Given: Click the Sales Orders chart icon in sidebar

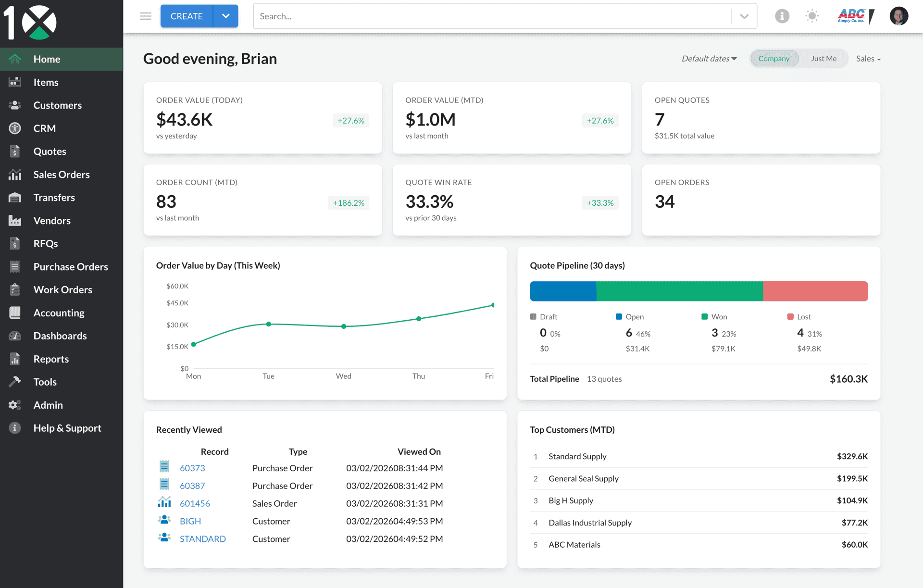Looking at the screenshot, I should click(15, 175).
